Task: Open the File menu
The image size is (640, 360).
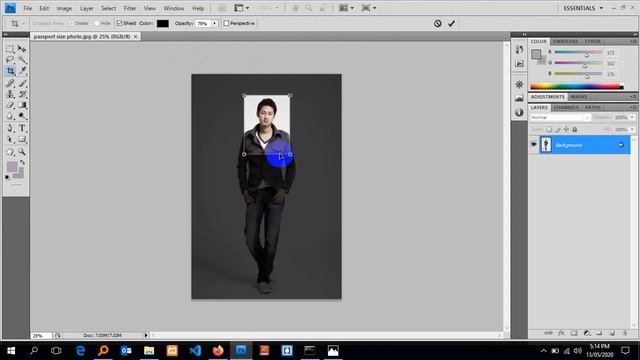Action: (27, 8)
